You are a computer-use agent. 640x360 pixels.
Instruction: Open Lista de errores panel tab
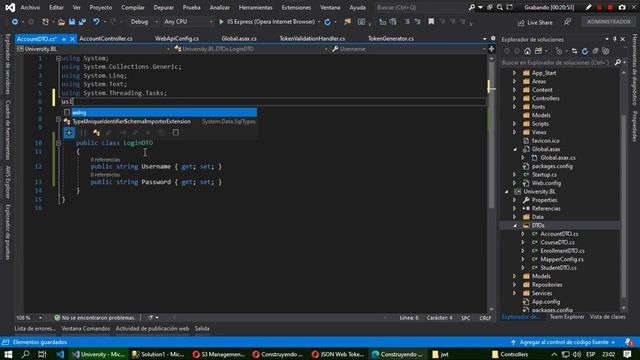coord(35,329)
